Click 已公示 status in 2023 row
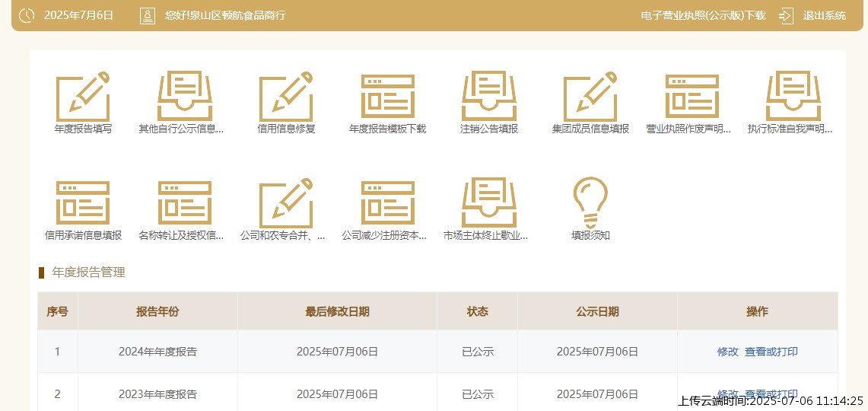This screenshot has width=868, height=411. (478, 394)
